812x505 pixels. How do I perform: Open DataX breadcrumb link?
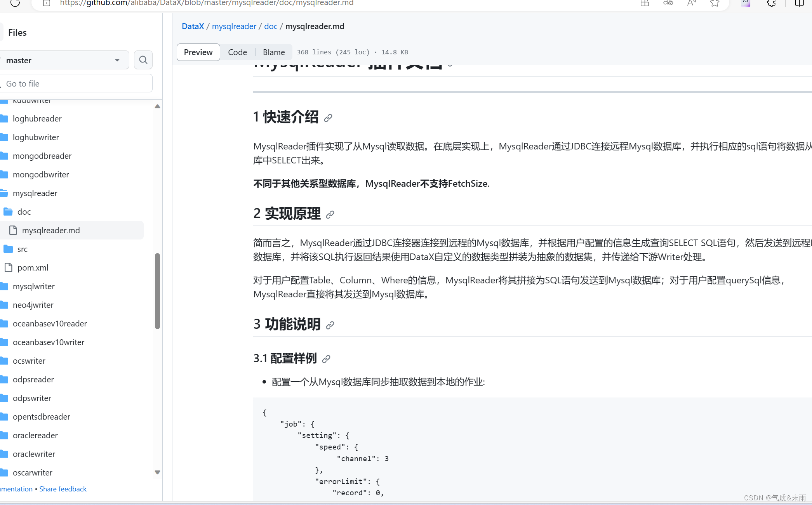[193, 26]
